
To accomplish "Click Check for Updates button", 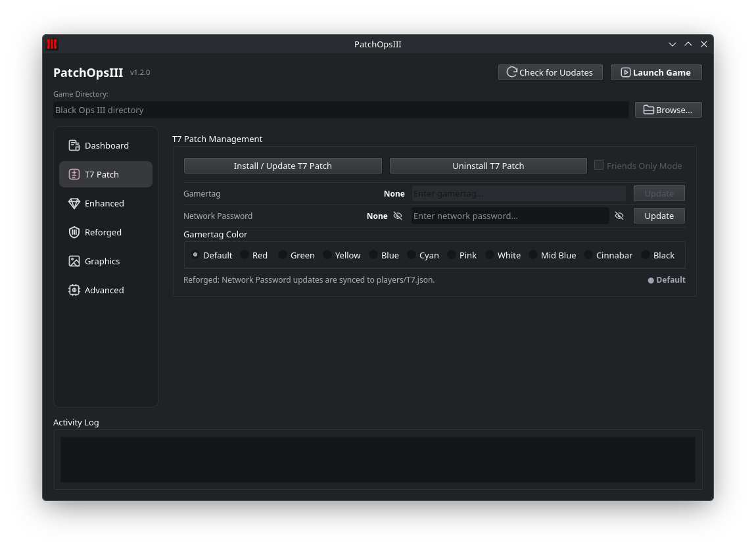I will pos(550,72).
